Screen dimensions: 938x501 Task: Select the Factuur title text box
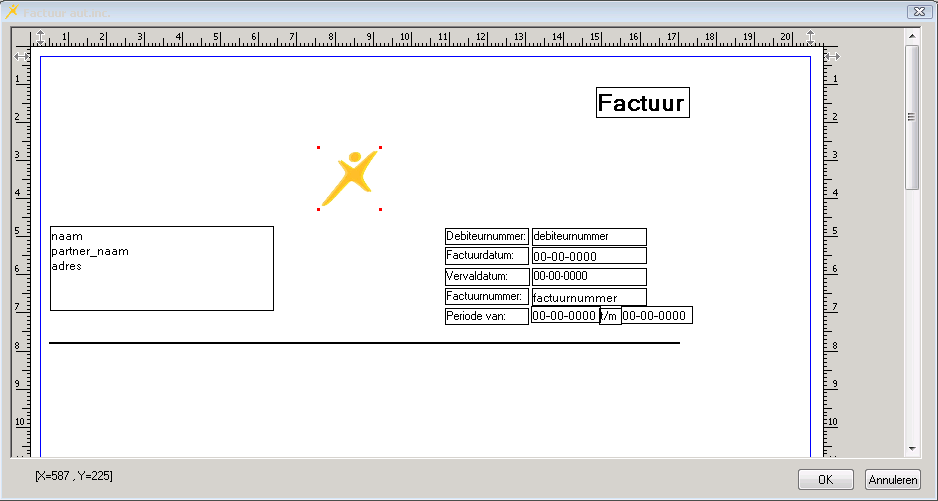[x=642, y=103]
